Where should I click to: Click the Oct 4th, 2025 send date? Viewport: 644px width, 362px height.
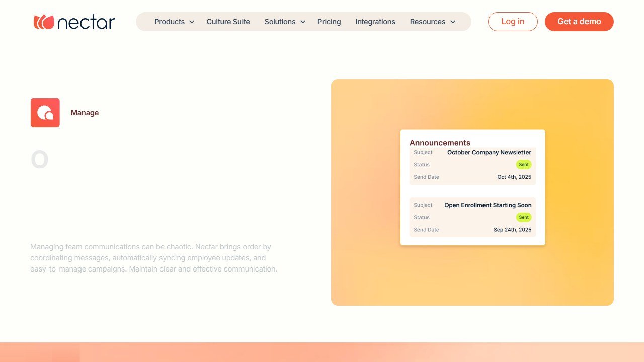click(x=514, y=177)
